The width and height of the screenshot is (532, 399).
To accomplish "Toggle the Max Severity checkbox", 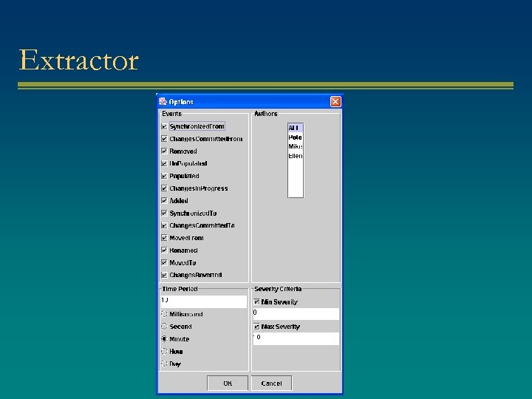I will pos(256,327).
